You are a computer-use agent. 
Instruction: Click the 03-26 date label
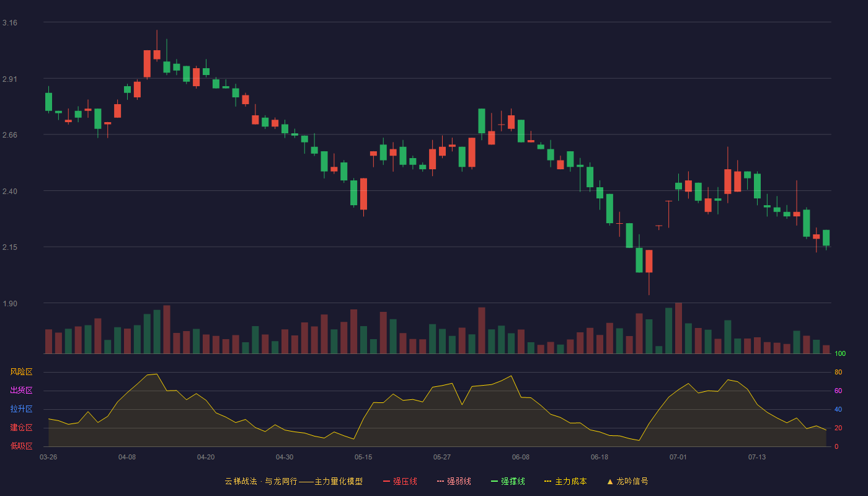click(48, 457)
